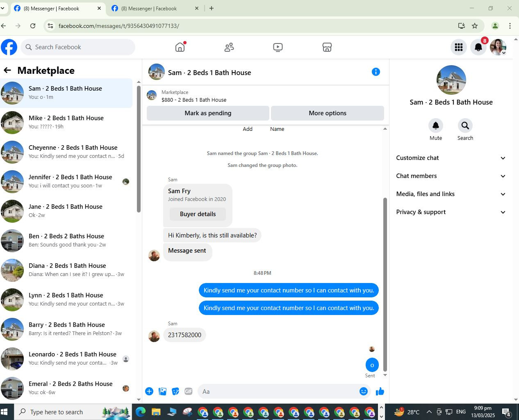Viewport: 519px width, 420px height.
Task: Open File Explorer from taskbar
Action: click(156, 412)
